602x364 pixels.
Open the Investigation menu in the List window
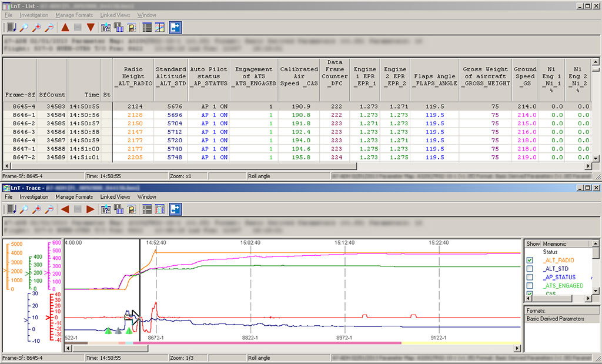34,15
